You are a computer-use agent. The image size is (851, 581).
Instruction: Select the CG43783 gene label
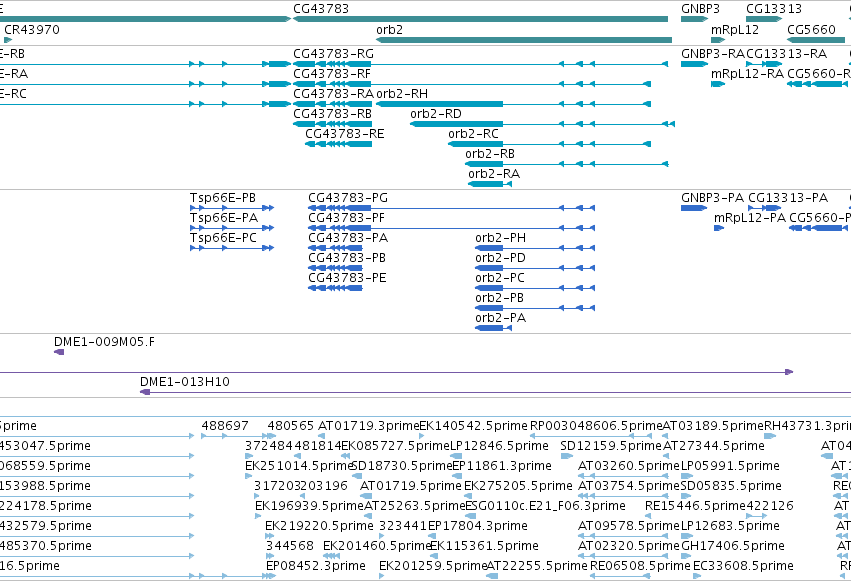[321, 9]
